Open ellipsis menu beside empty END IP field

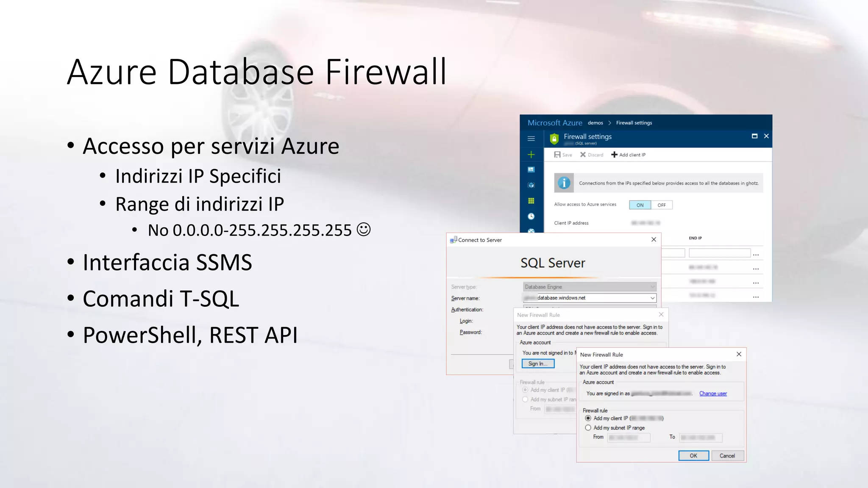pos(756,255)
